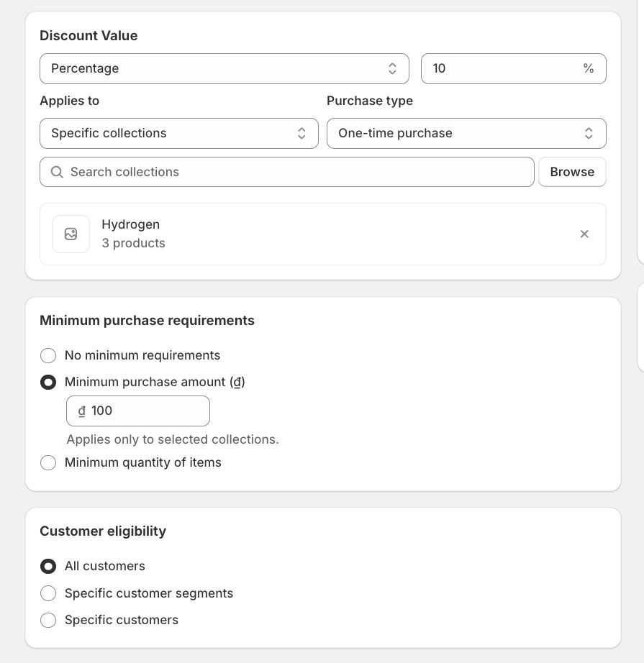The height and width of the screenshot is (663, 644).
Task: Select No minimum requirements option
Action: tap(48, 355)
